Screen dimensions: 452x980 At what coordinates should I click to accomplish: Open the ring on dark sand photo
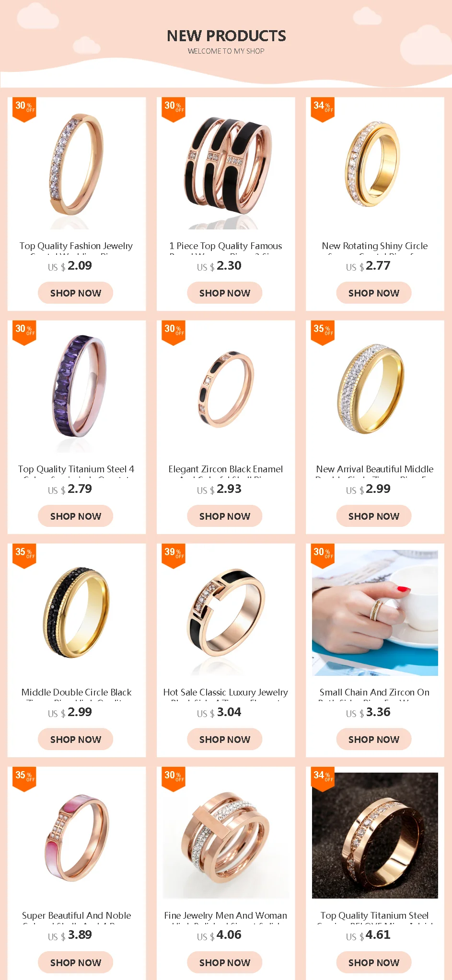coord(375,836)
